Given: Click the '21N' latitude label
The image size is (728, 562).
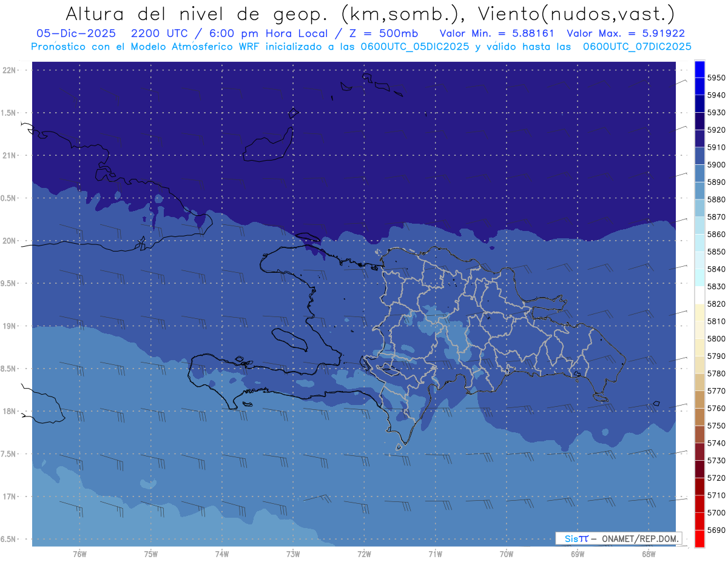Looking at the screenshot, I should (8, 155).
